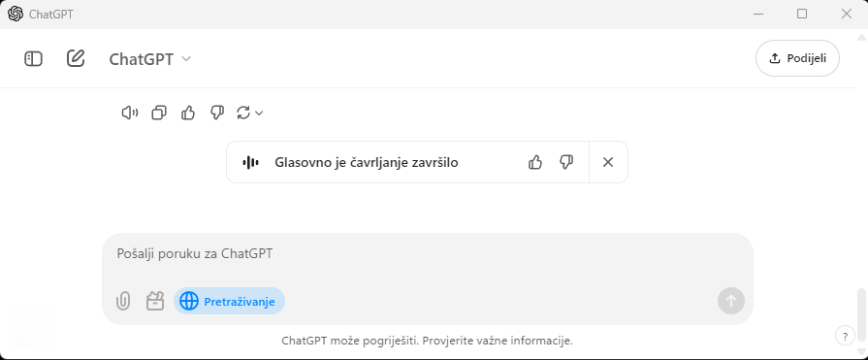Image resolution: width=868 pixels, height=360 pixels.
Task: Dislike the response with thumbs down
Action: point(217,113)
